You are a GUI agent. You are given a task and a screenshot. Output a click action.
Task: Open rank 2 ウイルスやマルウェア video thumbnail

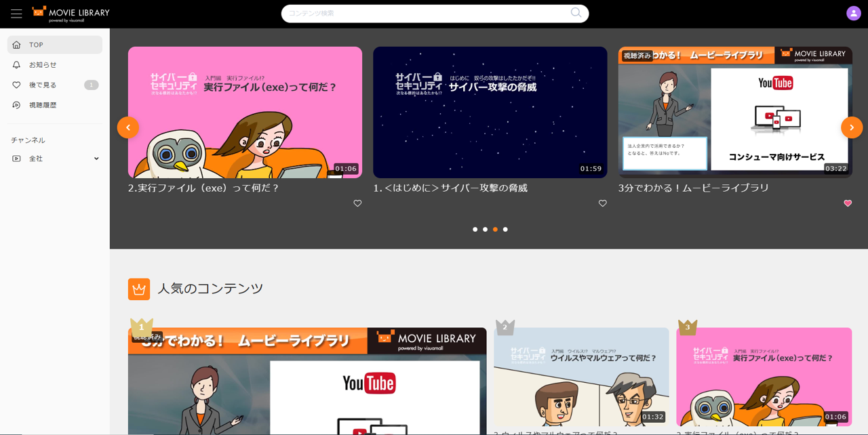pyautogui.click(x=581, y=377)
